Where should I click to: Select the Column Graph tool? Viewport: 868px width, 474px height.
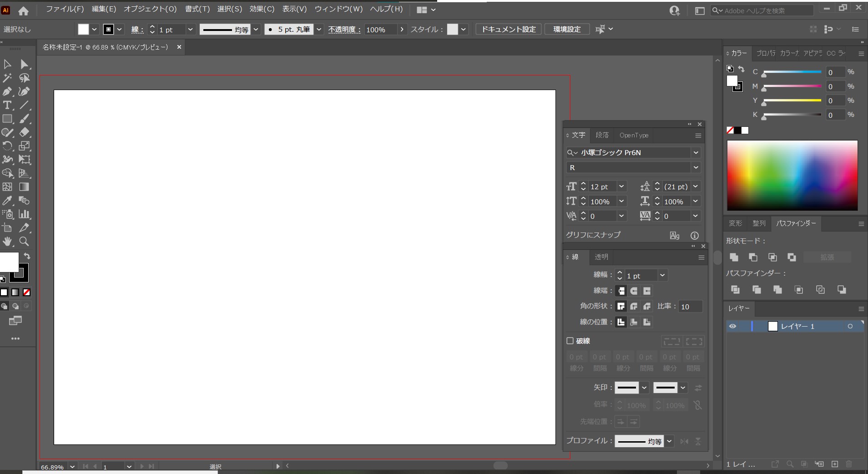(24, 214)
